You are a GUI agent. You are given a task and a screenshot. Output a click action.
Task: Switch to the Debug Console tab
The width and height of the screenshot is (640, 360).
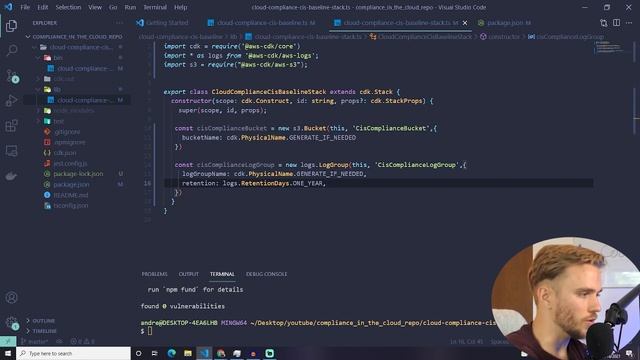(x=266, y=274)
